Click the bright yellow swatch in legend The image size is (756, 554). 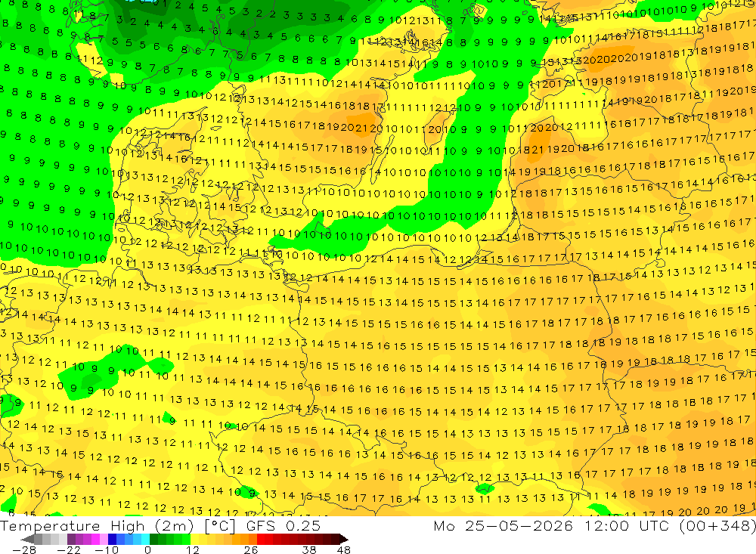(195, 539)
